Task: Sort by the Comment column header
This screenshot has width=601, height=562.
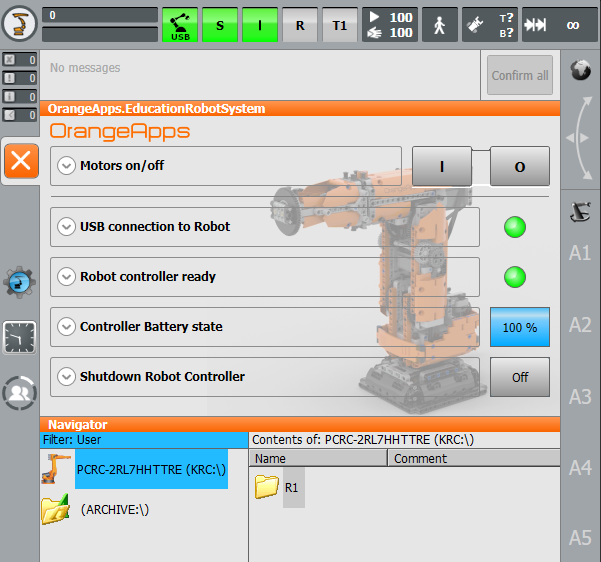Action: [x=474, y=458]
